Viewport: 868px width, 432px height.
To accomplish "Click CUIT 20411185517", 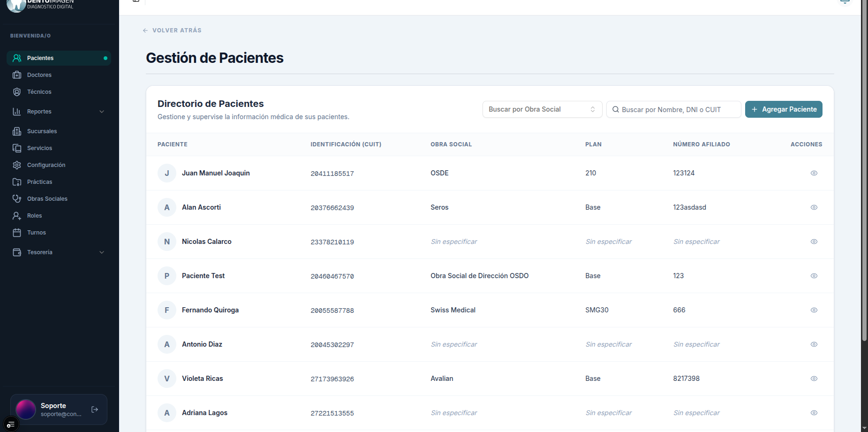I will coord(332,174).
